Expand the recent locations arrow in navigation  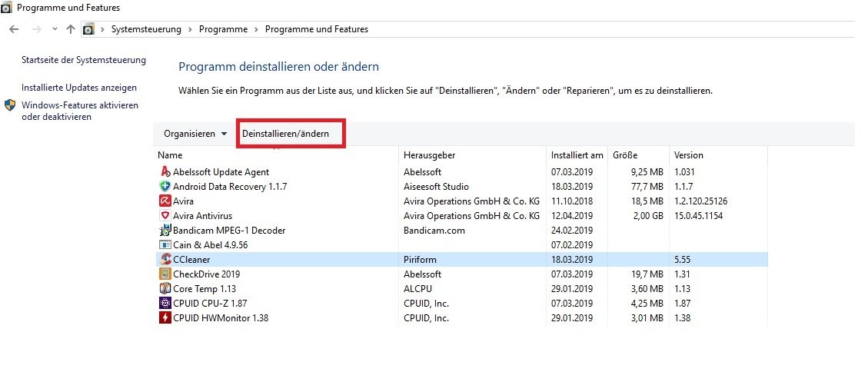click(x=55, y=29)
